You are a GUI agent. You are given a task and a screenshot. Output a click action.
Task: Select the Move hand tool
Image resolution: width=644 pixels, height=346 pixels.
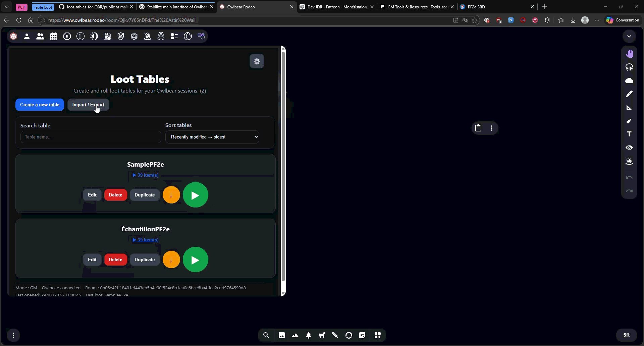629,54
